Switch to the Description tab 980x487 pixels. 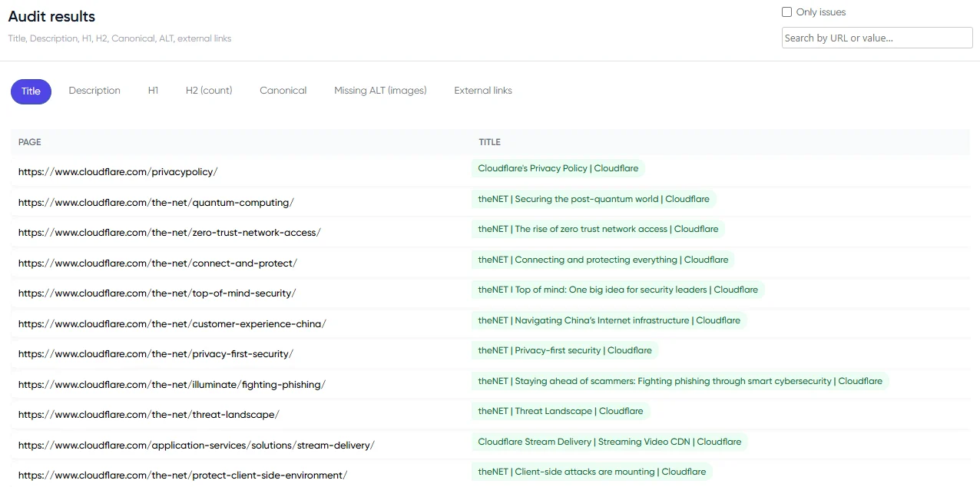tap(94, 91)
